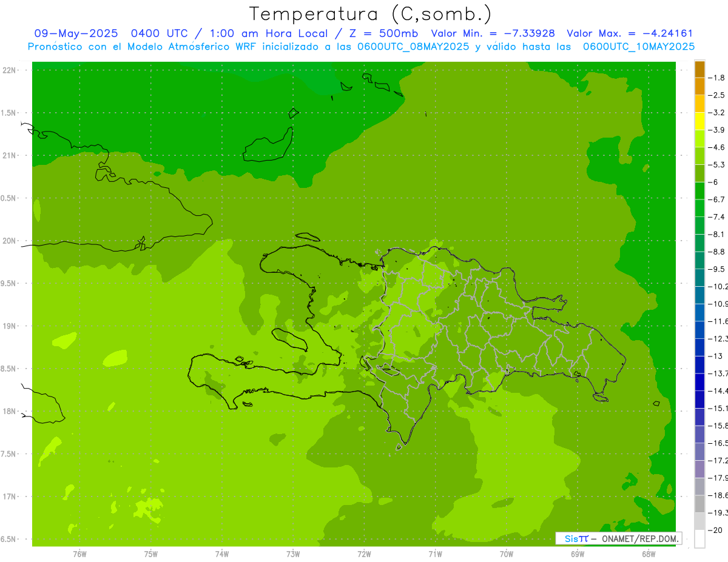Click the "75W" longitude axis label
728x562 pixels.
151,554
